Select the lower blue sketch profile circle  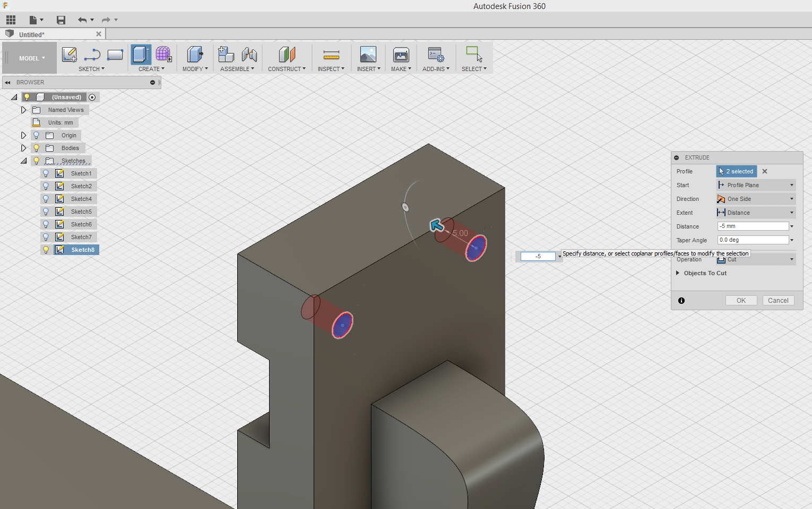tap(343, 325)
